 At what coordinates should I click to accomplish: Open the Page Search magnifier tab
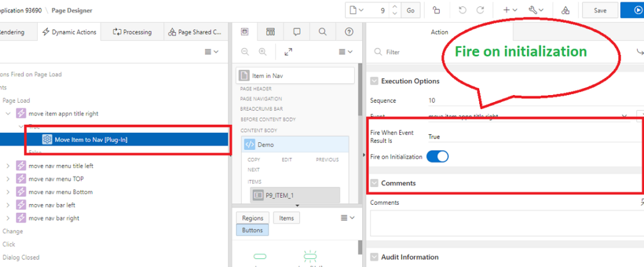(322, 32)
